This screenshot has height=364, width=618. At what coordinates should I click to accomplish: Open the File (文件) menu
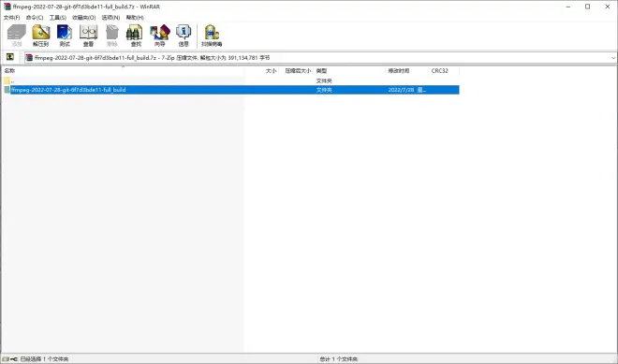[11, 18]
